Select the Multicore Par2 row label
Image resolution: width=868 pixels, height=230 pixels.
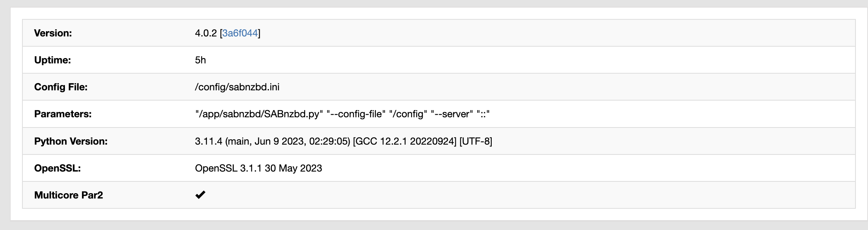(68, 195)
